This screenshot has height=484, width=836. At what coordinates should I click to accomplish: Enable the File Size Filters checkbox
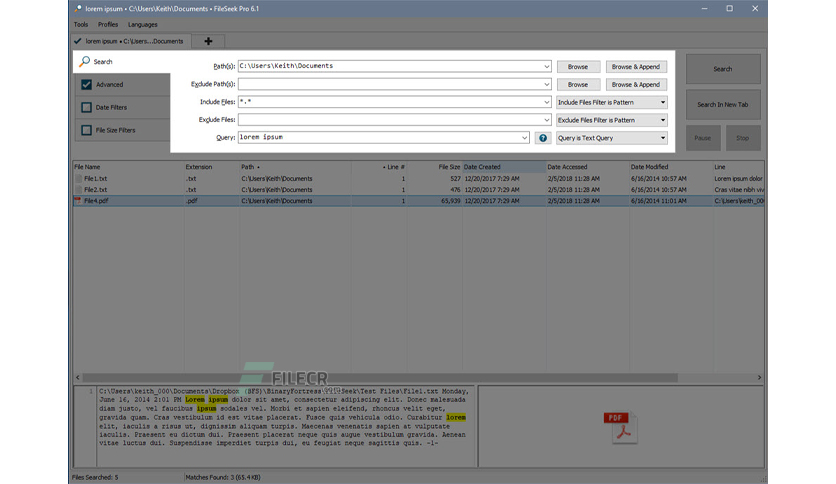(x=86, y=130)
